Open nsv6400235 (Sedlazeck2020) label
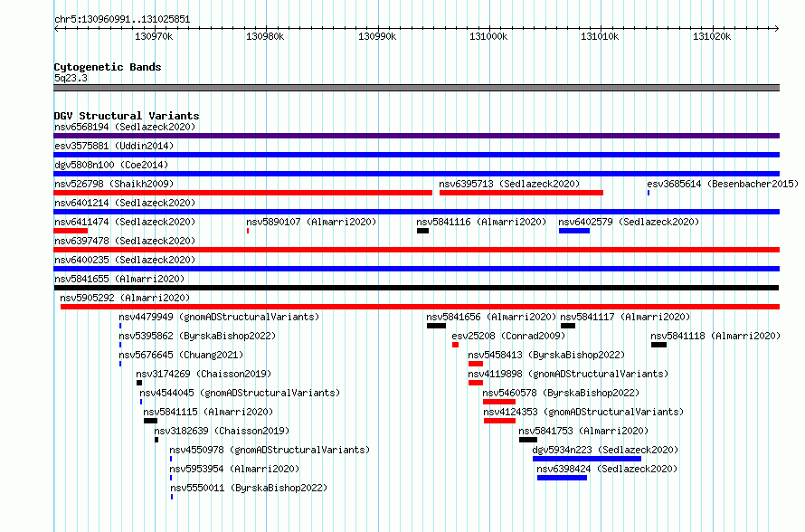The height and width of the screenshot is (532, 805). pyautogui.click(x=125, y=260)
